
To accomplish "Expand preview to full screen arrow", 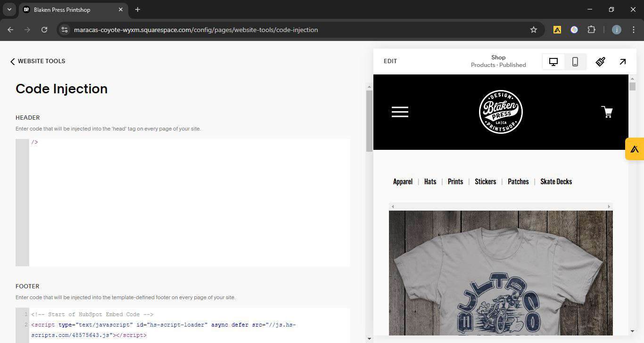I will click(x=623, y=62).
